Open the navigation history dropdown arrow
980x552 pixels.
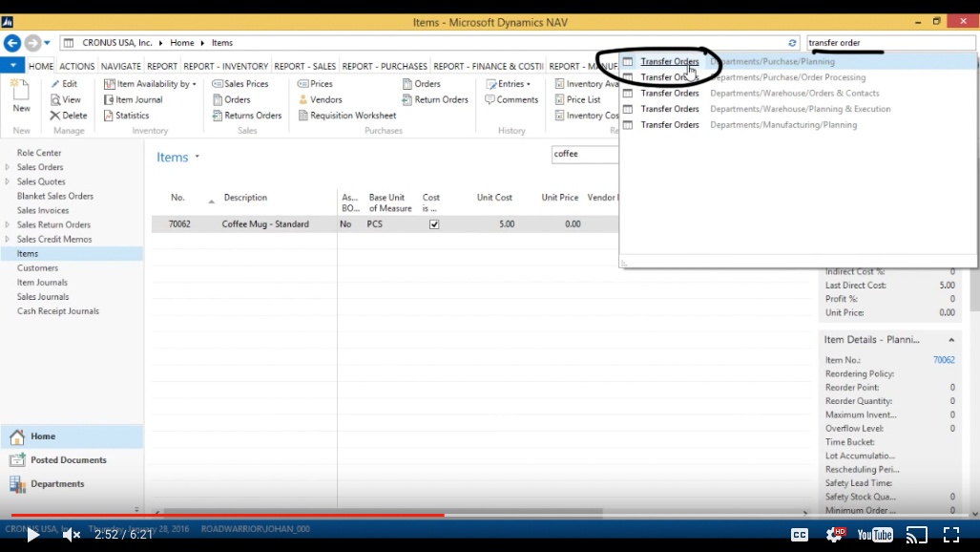point(47,43)
